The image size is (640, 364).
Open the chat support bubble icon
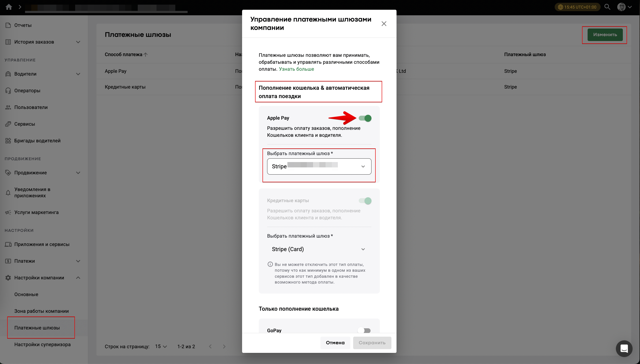click(624, 348)
